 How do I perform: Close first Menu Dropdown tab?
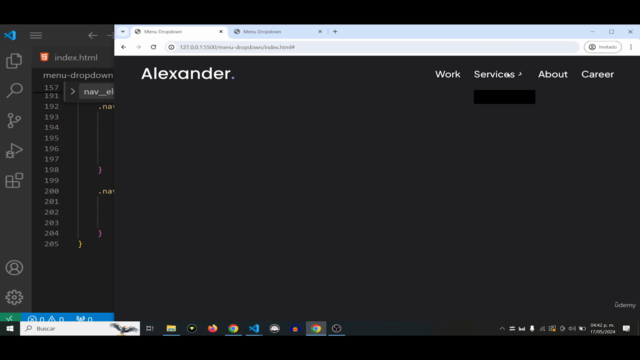point(221,31)
